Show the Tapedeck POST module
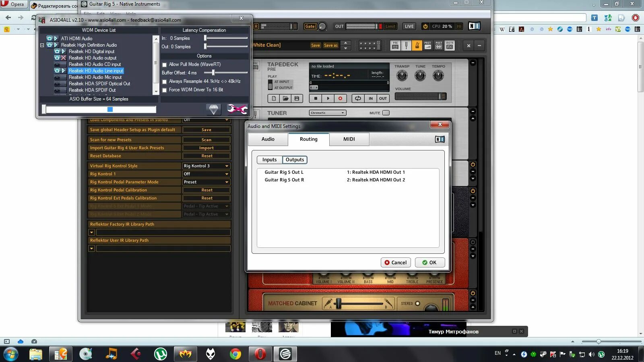644x362 pixels. (x=439, y=45)
